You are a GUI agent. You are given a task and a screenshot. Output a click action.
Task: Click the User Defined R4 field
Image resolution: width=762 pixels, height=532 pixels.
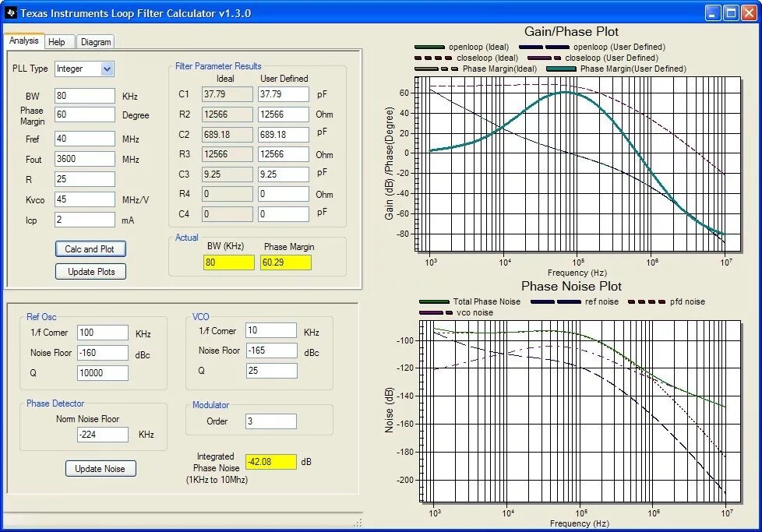[284, 194]
